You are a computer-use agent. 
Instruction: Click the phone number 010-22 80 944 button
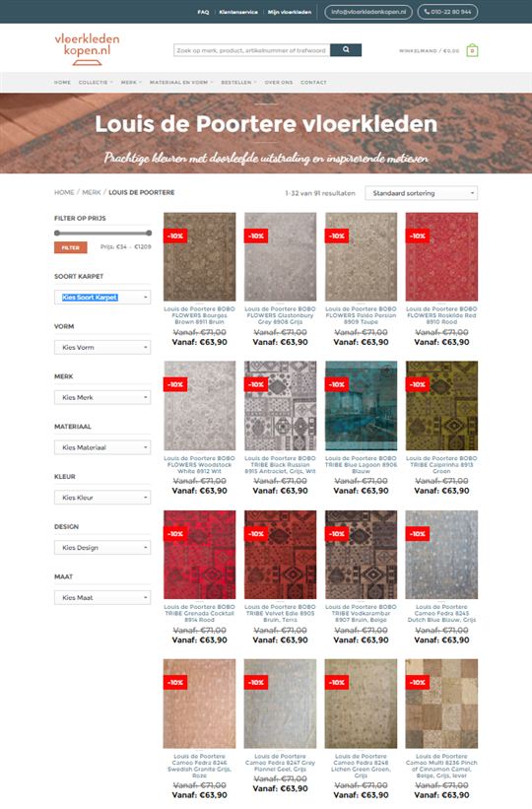(x=447, y=12)
